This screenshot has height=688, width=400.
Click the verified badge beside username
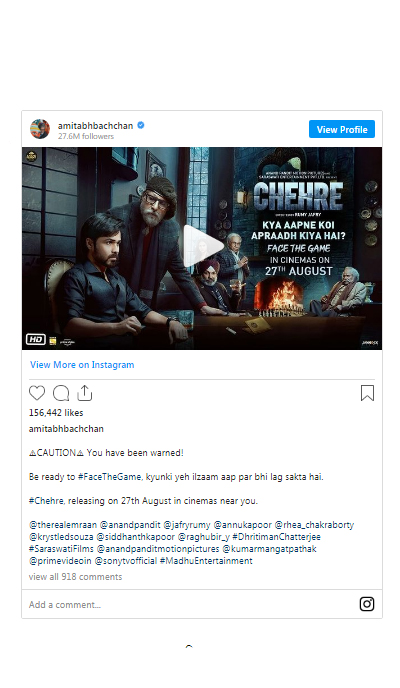pos(141,125)
